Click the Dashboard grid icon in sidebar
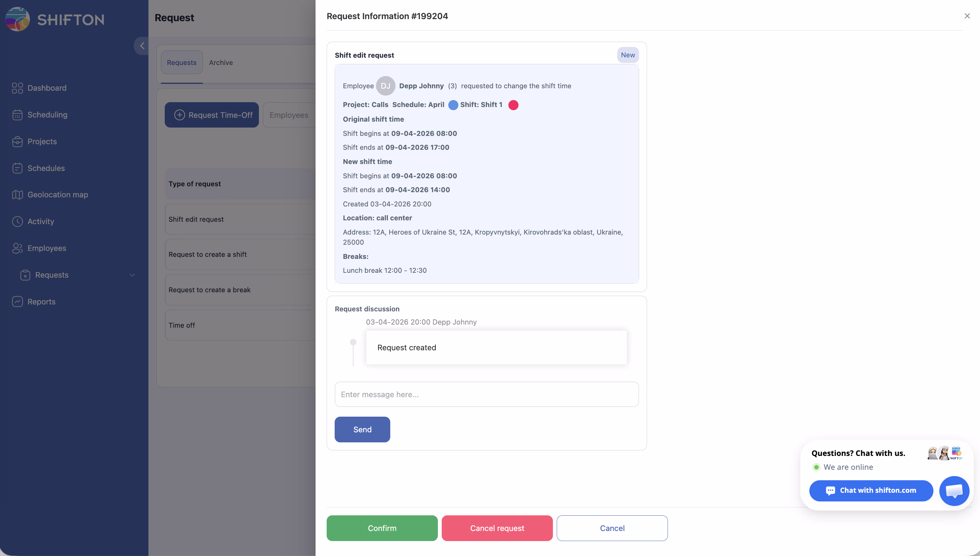Image resolution: width=980 pixels, height=556 pixels. point(17,88)
